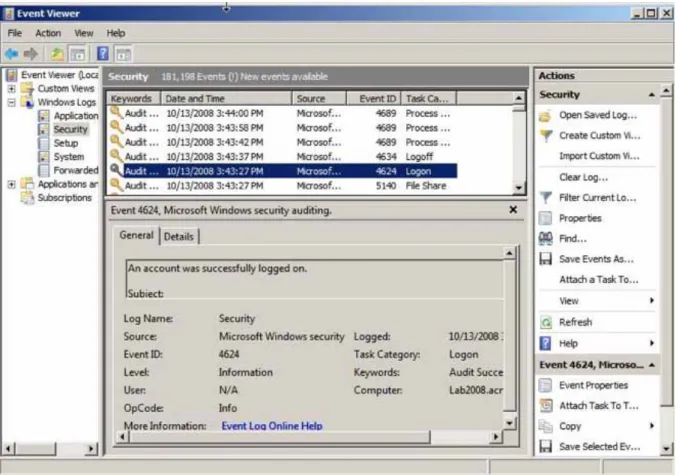Click up arrow of event list scrollbar
Image resolution: width=679 pixels, height=475 pixels.
coord(518,98)
